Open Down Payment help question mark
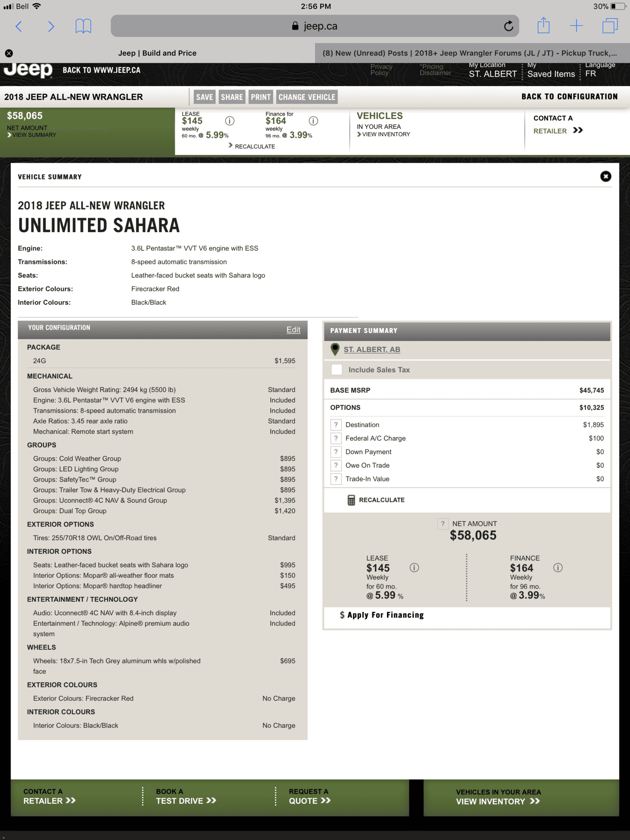630x840 pixels. pyautogui.click(x=336, y=452)
